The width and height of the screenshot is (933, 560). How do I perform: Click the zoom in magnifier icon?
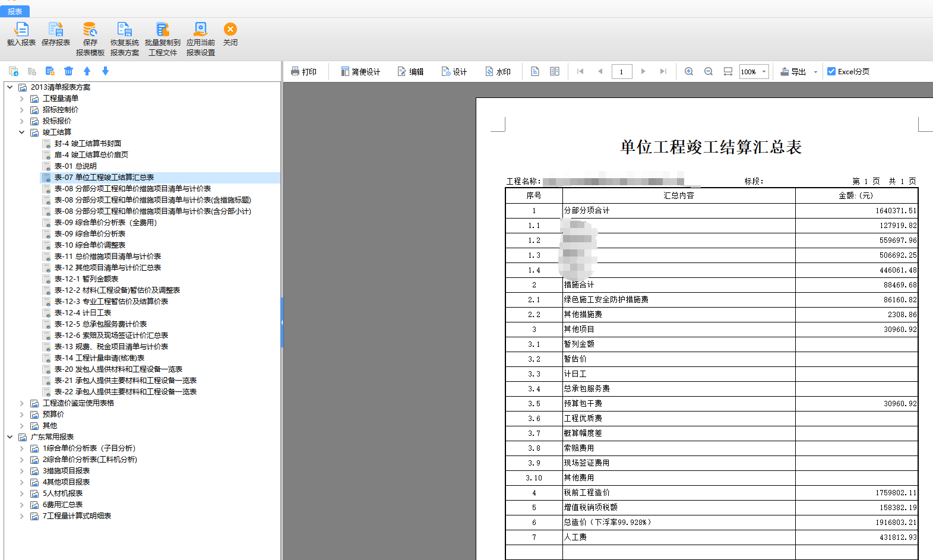pyautogui.click(x=689, y=71)
